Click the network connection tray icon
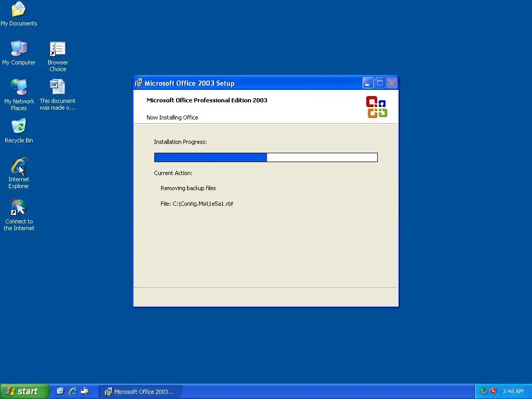This screenshot has width=532, height=399. tap(484, 391)
